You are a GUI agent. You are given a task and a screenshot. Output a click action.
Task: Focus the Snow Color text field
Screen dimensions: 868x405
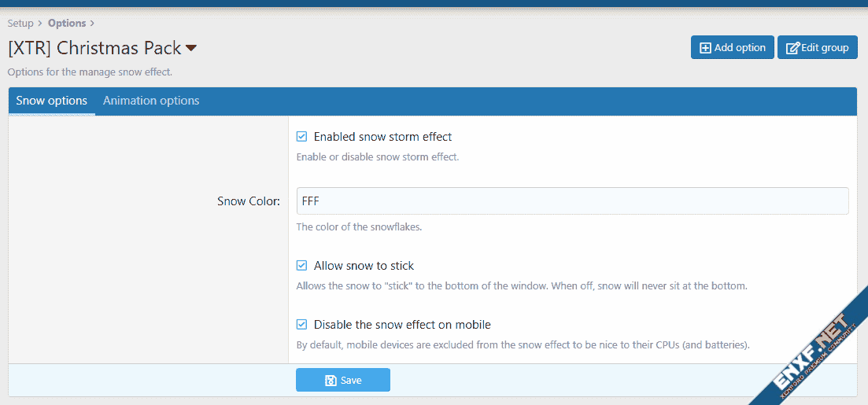572,201
